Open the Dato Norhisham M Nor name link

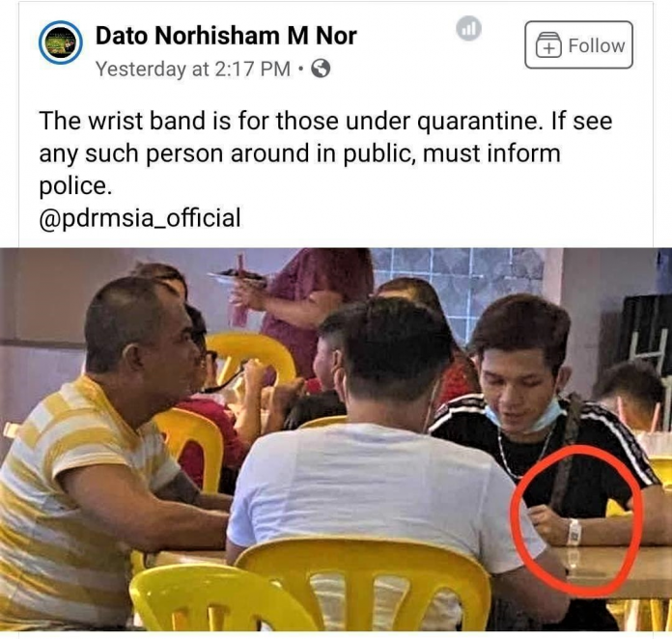[226, 35]
